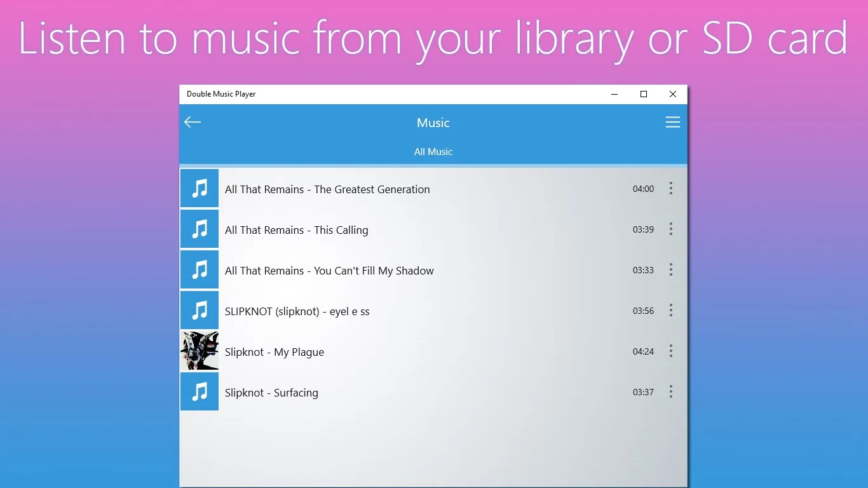Screen dimensions: 868x488
Task: Open more options for SLIPKNOT eyel e ss
Action: 670,310
